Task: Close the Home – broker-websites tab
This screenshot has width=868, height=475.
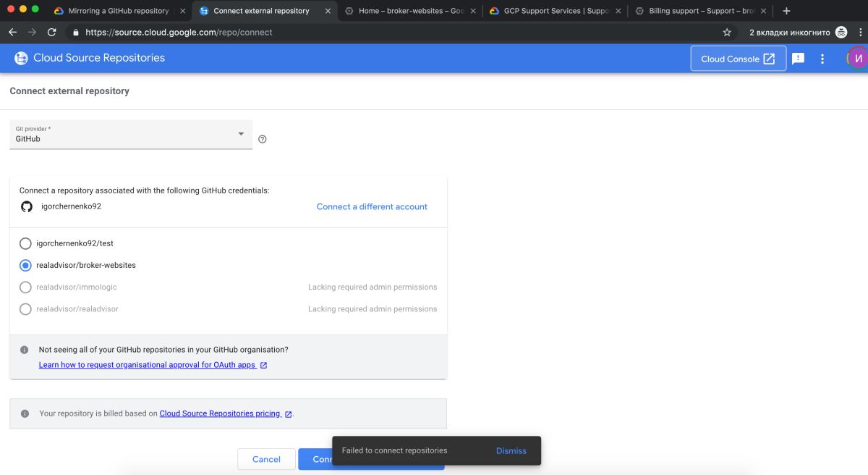Action: 473,12
